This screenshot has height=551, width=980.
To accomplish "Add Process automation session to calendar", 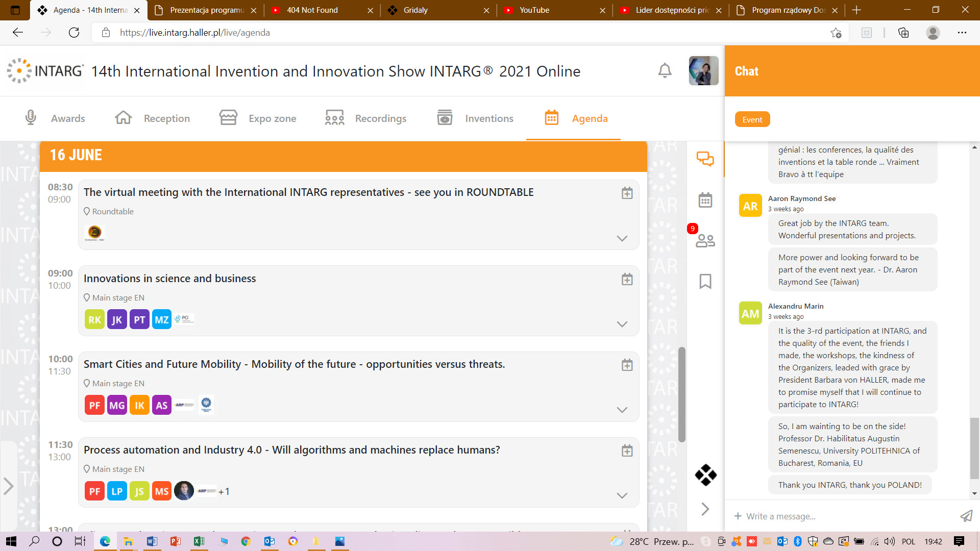I will 627,450.
